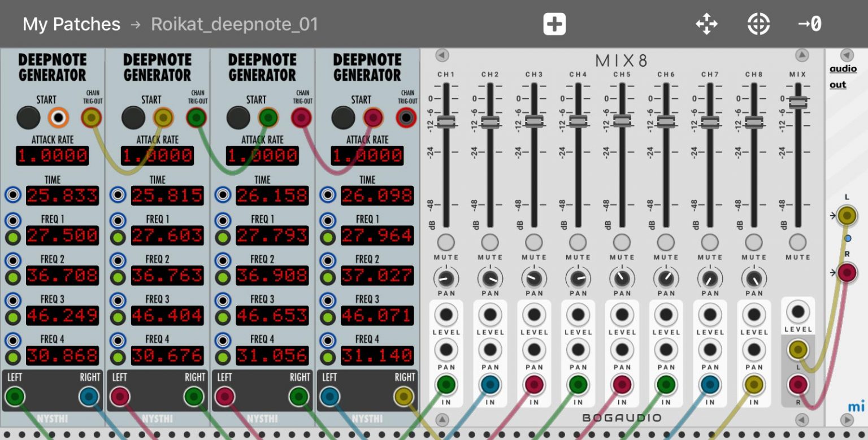868x440 pixels.
Task: Mute CH1 on MIX8
Action: (x=446, y=242)
